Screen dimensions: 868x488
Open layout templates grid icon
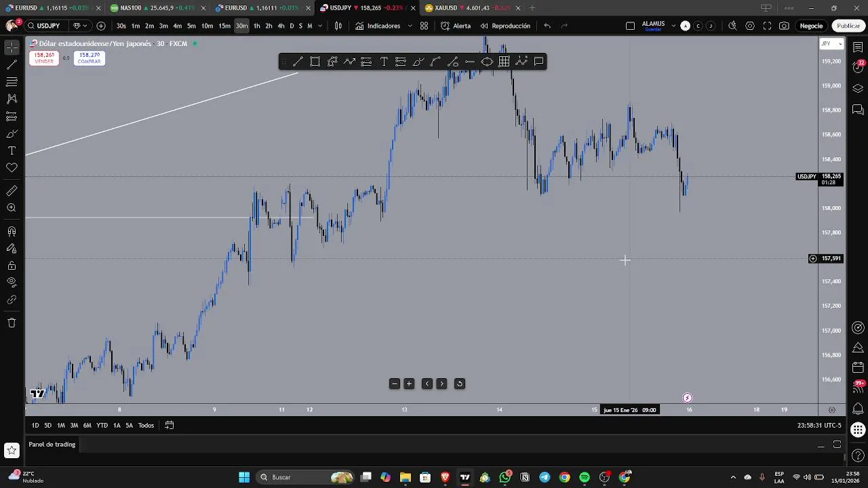pos(424,26)
